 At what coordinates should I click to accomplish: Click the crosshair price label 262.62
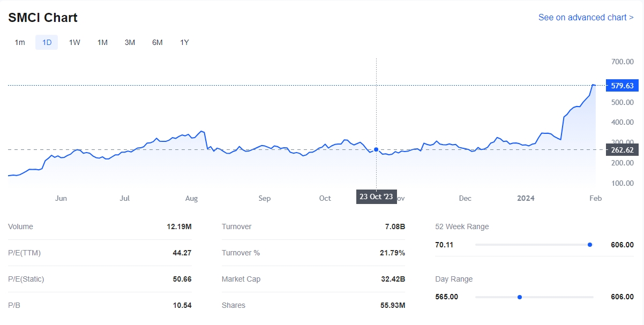(622, 150)
